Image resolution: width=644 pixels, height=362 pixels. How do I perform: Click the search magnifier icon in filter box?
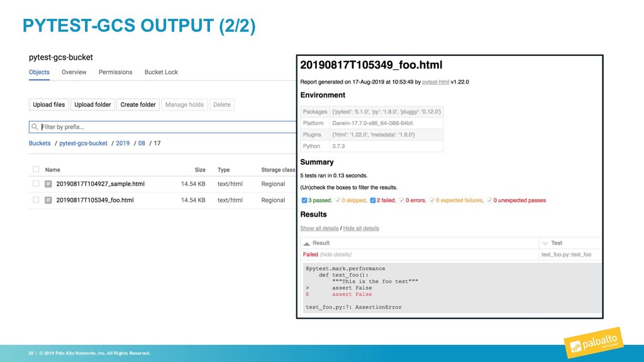pyautogui.click(x=35, y=127)
